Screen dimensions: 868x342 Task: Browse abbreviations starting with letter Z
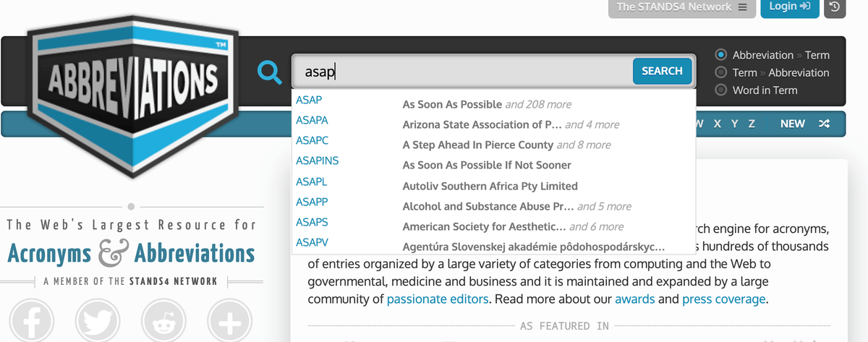(x=752, y=124)
